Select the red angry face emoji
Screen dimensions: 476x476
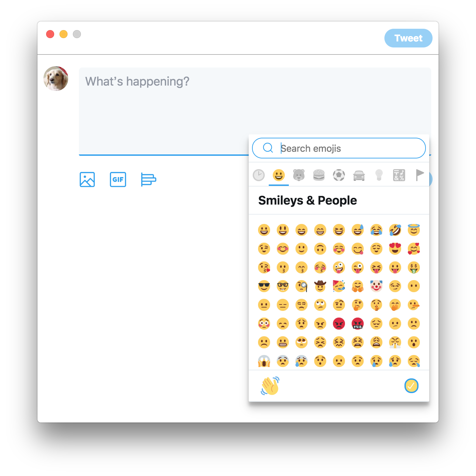tap(339, 324)
